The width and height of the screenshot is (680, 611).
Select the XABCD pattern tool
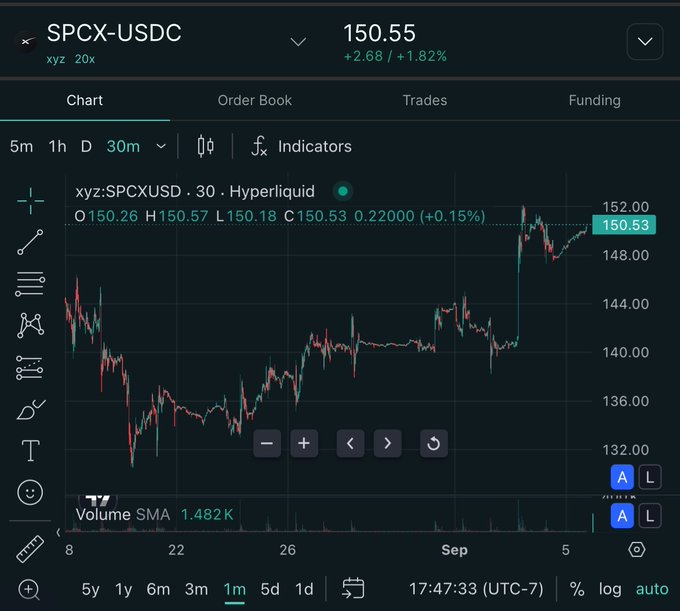pos(30,325)
